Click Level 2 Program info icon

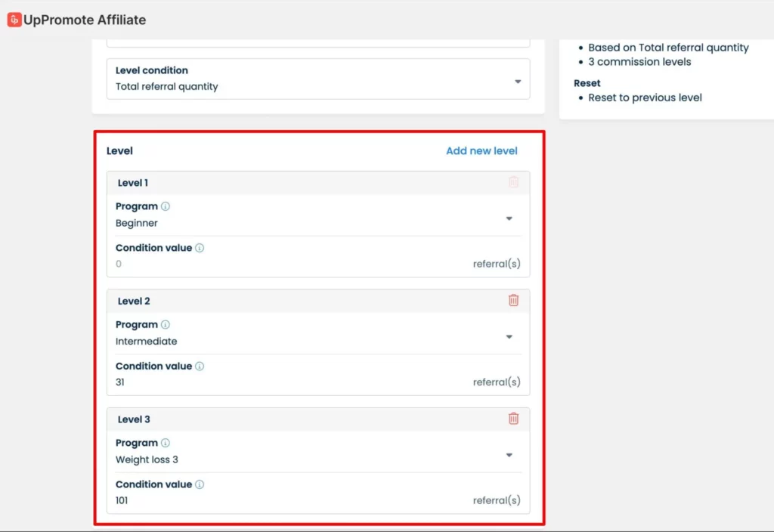[166, 325]
